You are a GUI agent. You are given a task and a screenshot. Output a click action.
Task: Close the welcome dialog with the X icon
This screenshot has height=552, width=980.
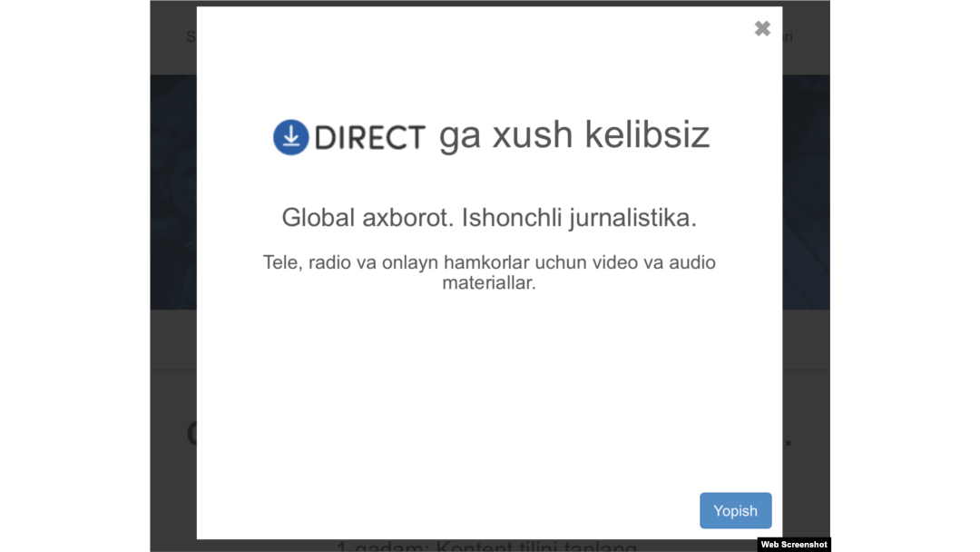(762, 29)
